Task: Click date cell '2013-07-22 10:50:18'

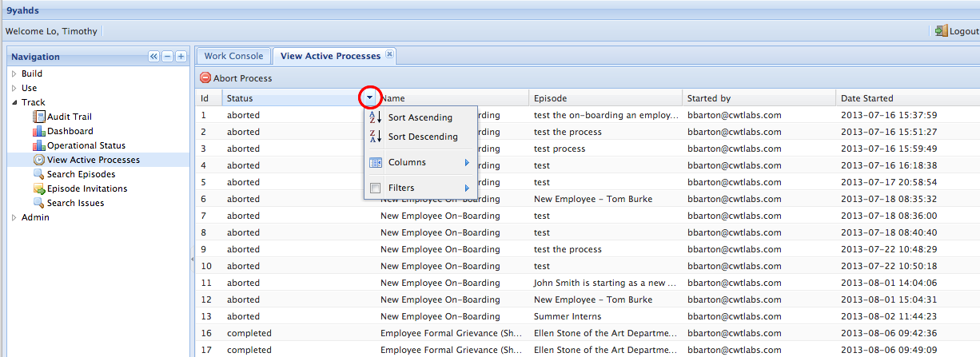Action: [889, 266]
